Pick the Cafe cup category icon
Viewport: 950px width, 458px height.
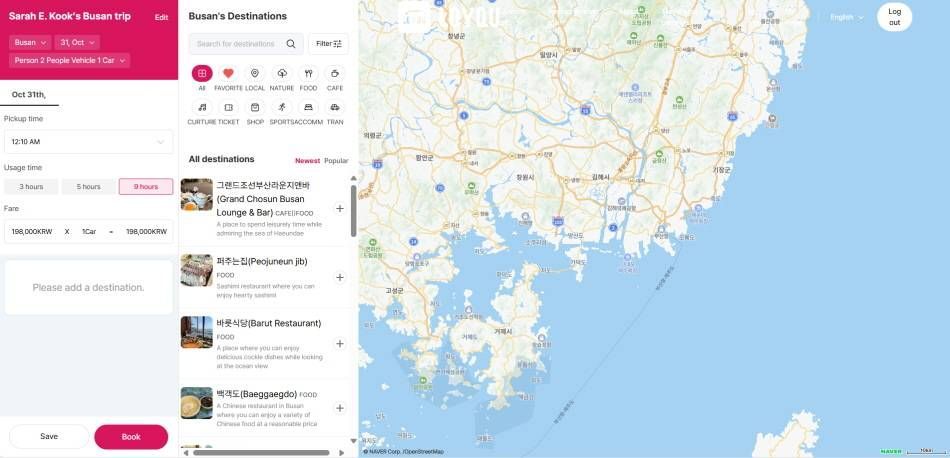click(334, 73)
